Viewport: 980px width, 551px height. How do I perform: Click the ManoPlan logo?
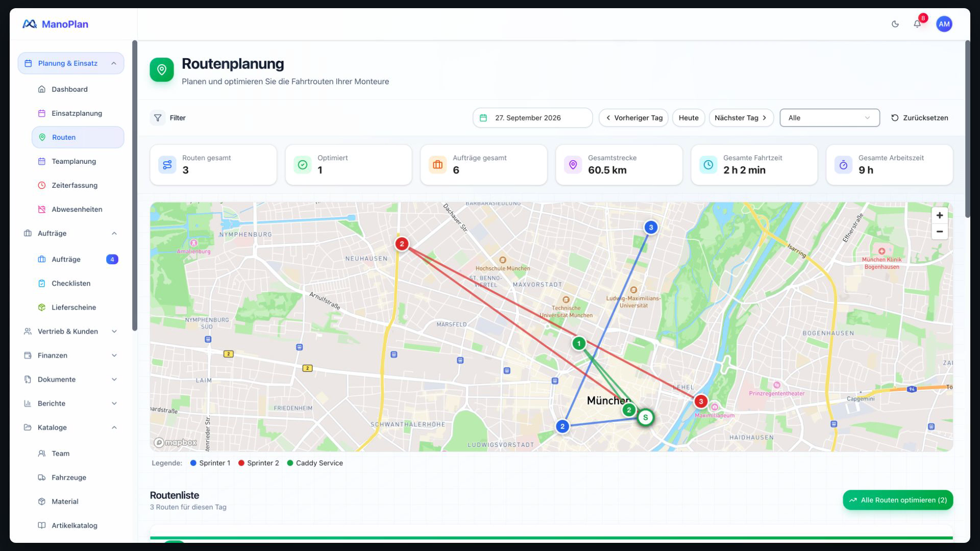tap(55, 24)
